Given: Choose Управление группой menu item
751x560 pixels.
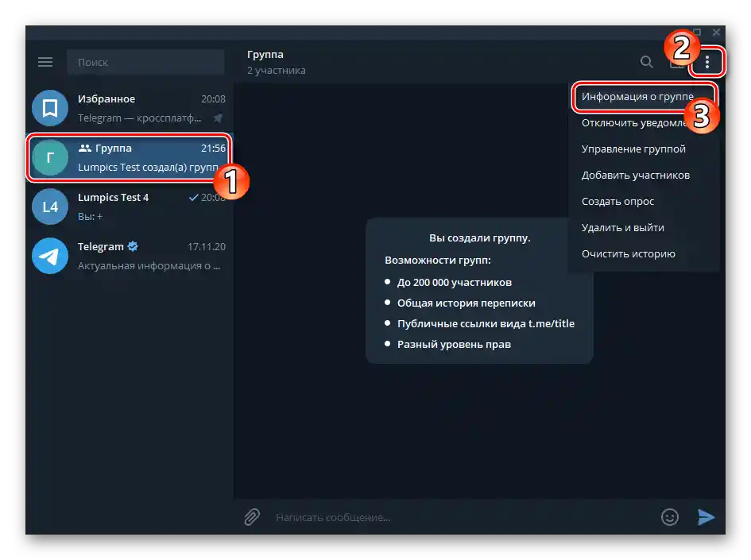Looking at the screenshot, I should pos(644,149).
